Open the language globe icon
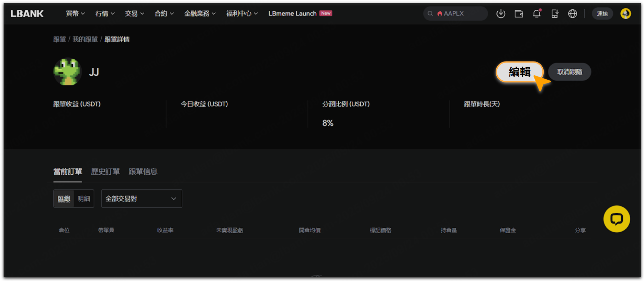644x281 pixels. [x=573, y=14]
